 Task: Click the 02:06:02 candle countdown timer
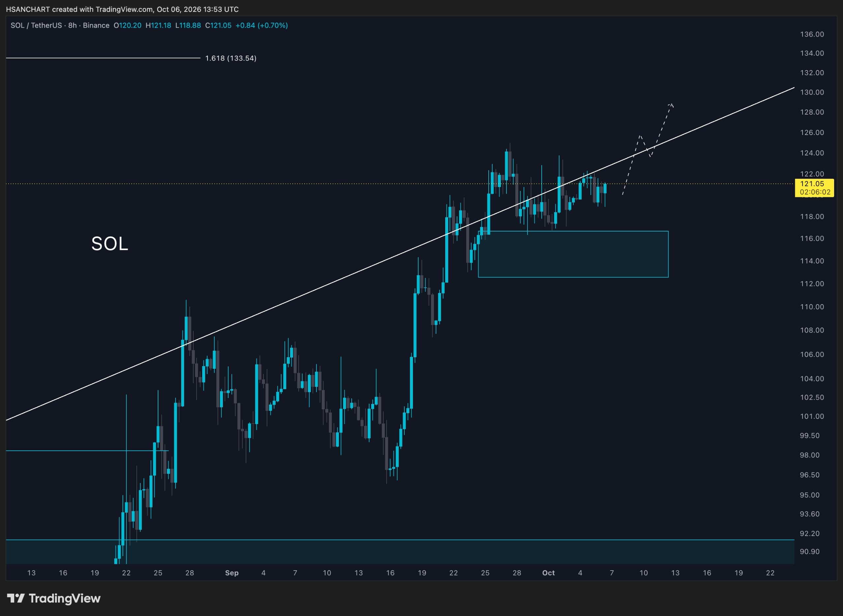815,192
